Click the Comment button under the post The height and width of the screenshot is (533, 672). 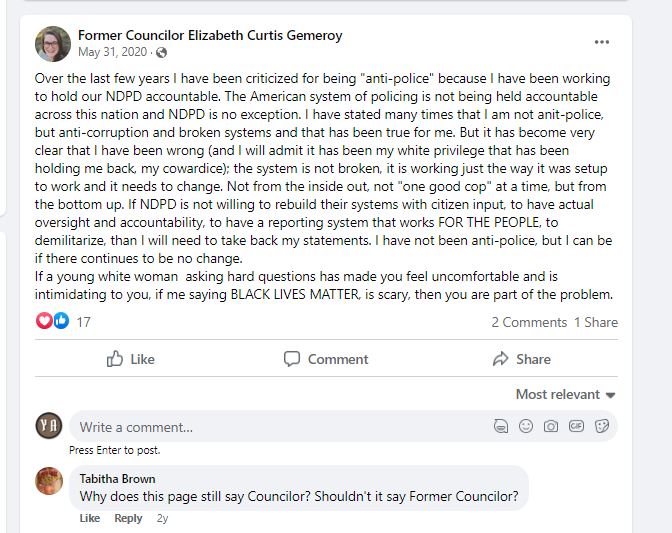click(x=326, y=359)
